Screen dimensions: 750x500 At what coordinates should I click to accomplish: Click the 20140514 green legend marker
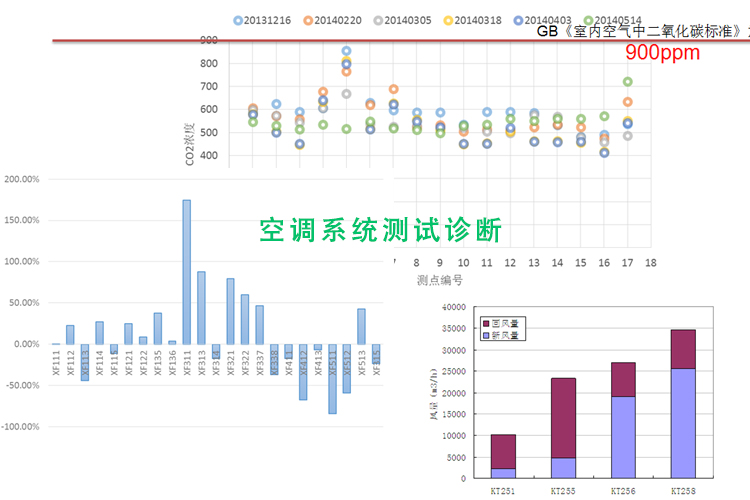[x=588, y=19]
